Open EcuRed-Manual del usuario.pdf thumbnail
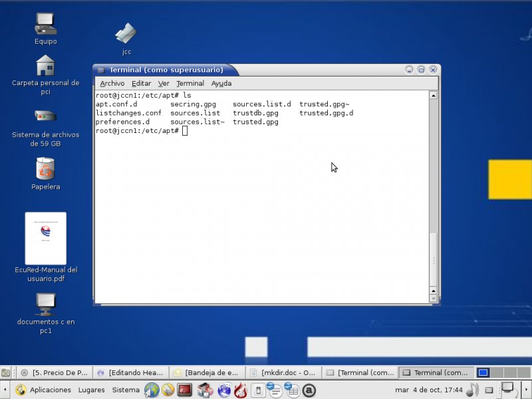The height and width of the screenshot is (399, 532). tap(45, 239)
